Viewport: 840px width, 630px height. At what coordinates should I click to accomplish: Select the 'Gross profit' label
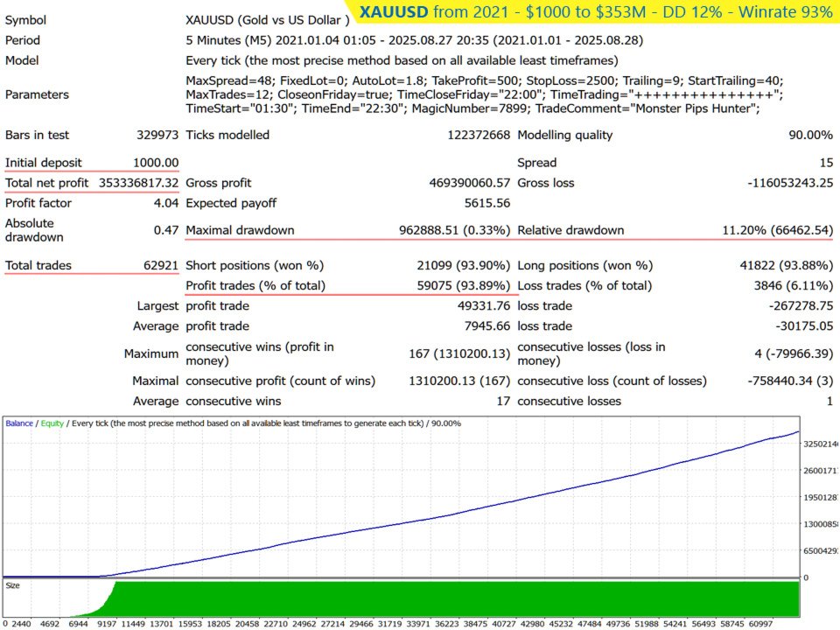tap(219, 183)
